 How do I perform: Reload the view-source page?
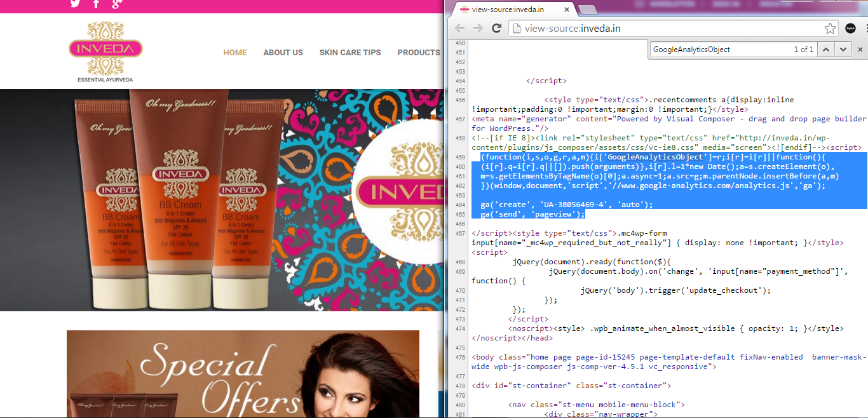point(497,29)
